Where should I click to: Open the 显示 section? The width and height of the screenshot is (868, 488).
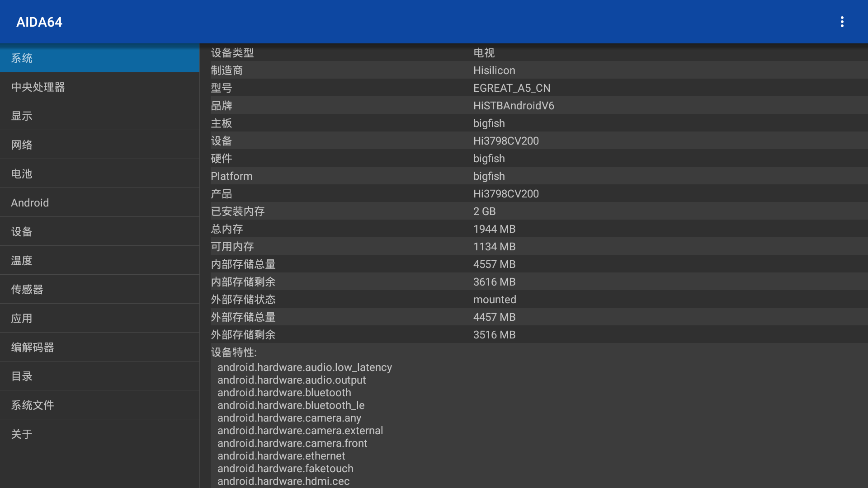click(x=99, y=116)
